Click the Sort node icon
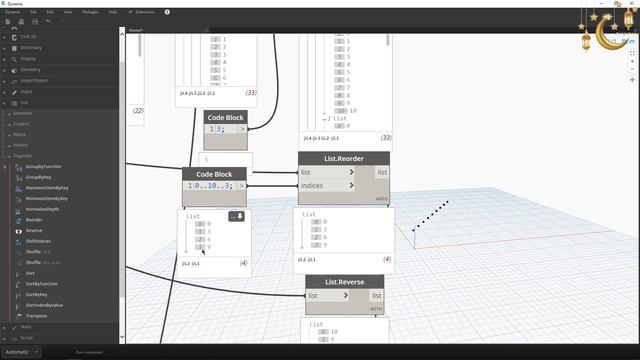The image size is (640, 360). point(19,273)
